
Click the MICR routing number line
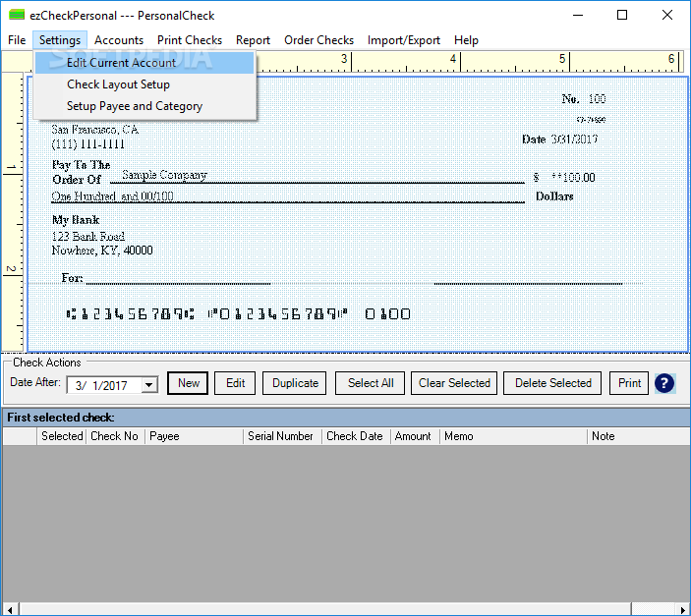130,313
